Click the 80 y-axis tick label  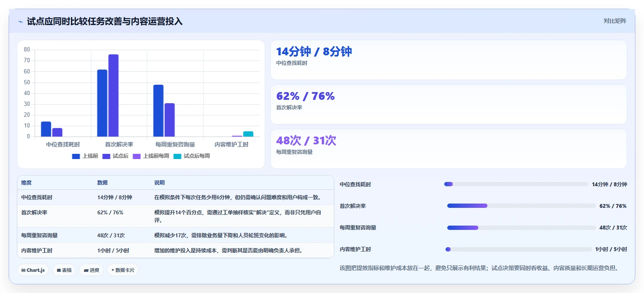click(x=27, y=50)
